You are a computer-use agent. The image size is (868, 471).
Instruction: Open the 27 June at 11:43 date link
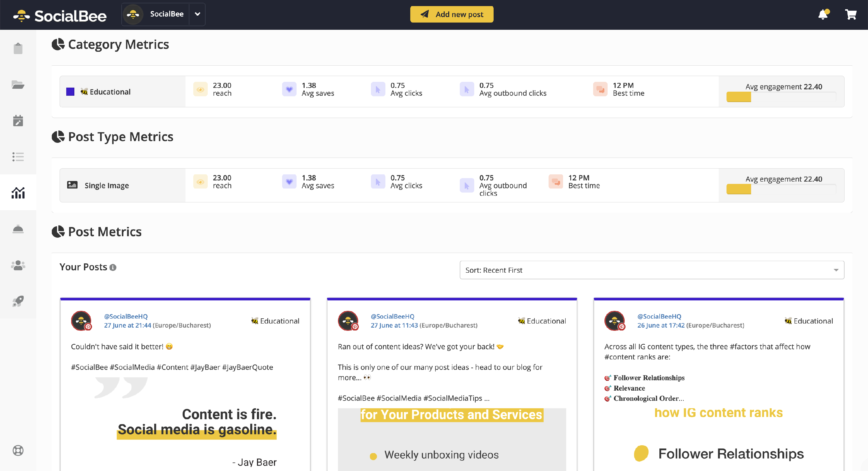pyautogui.click(x=394, y=326)
